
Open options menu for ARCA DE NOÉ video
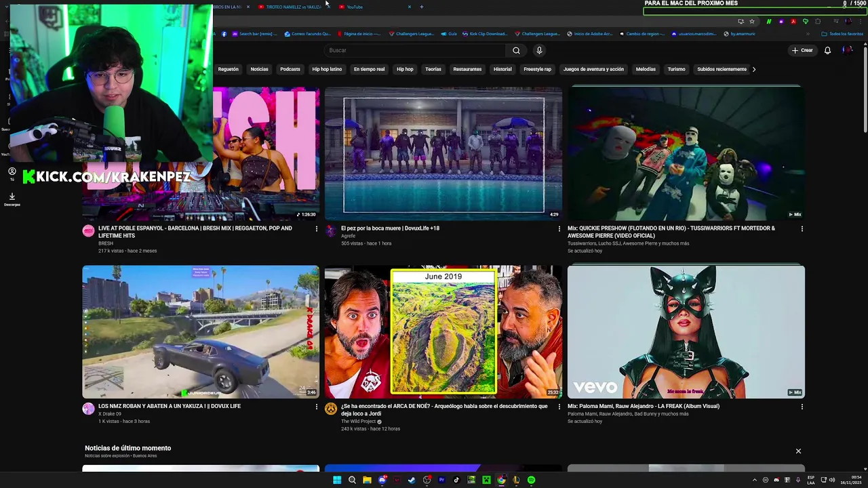pyautogui.click(x=559, y=407)
